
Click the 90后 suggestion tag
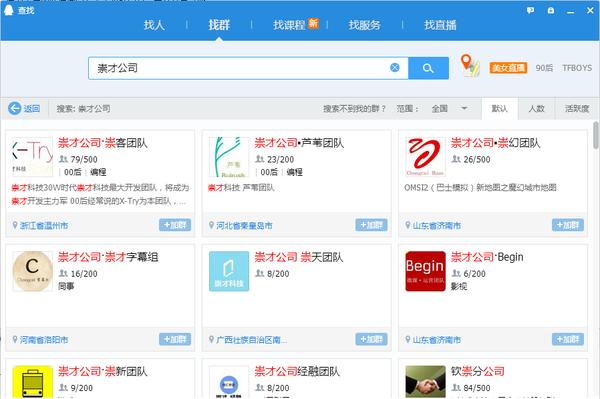(x=544, y=68)
